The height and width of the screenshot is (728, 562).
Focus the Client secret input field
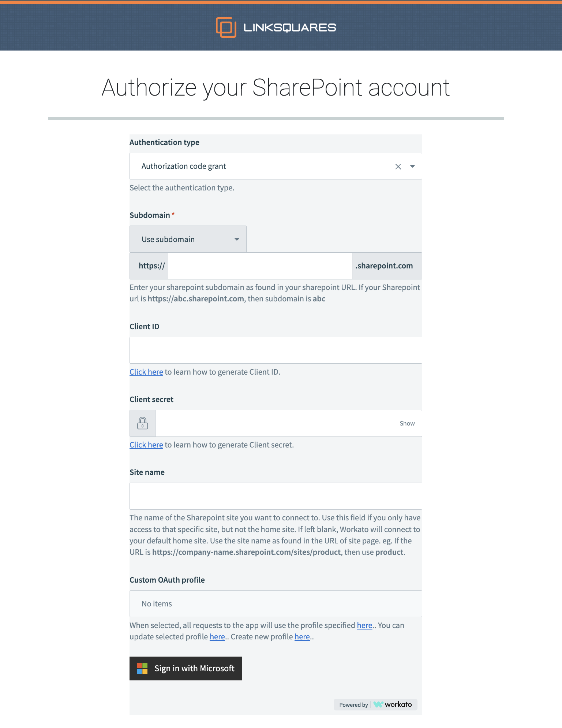(274, 423)
